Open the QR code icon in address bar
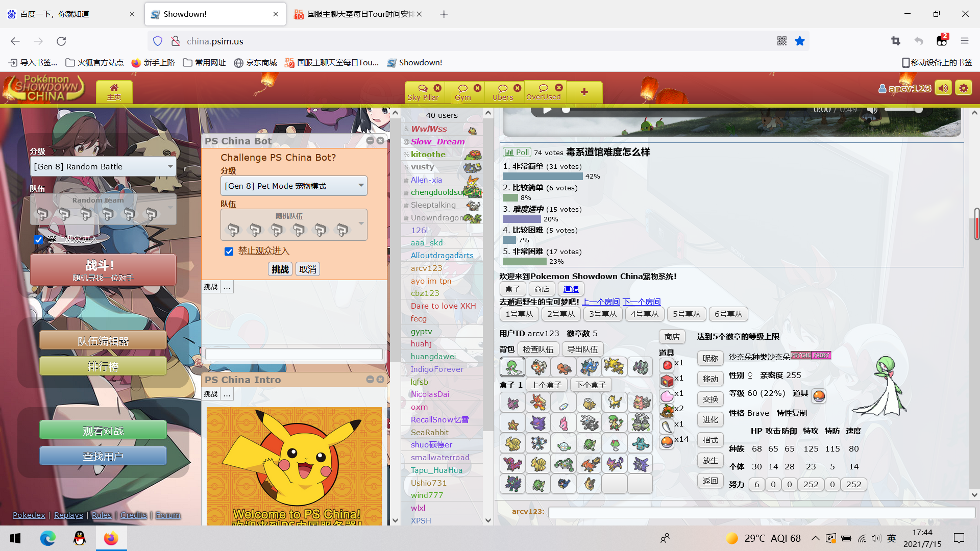 (782, 41)
